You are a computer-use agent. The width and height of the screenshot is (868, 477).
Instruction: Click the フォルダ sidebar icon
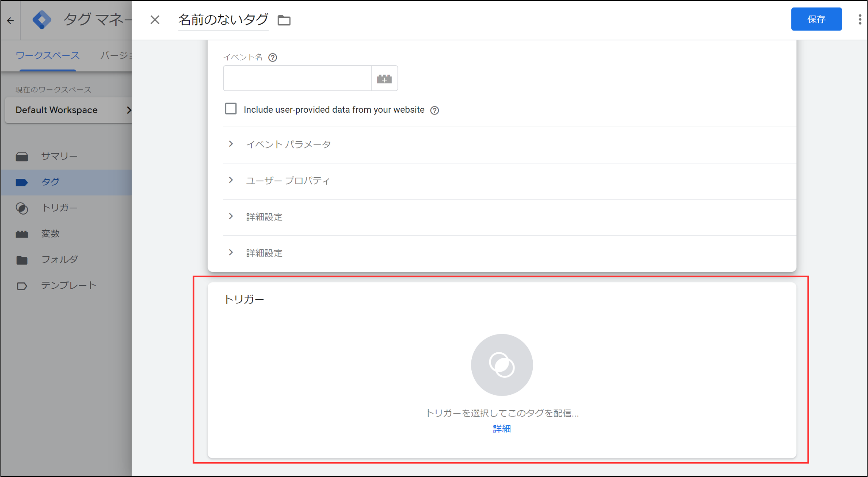22,260
